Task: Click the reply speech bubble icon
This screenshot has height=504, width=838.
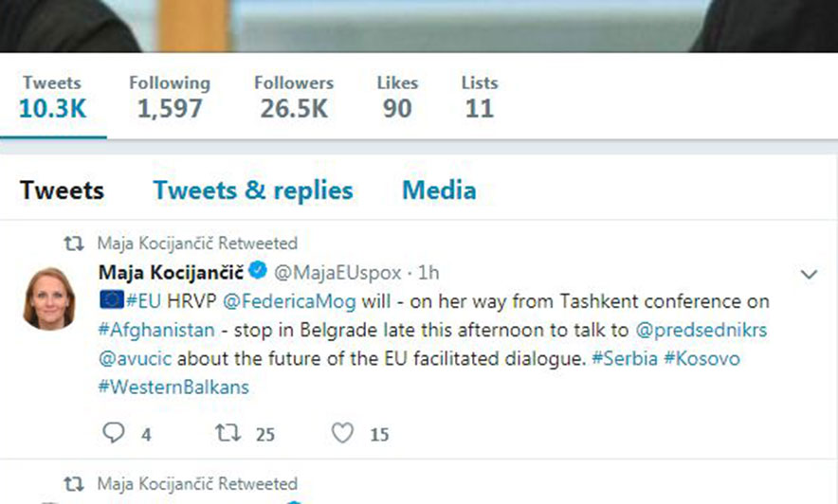Action: pos(113,433)
